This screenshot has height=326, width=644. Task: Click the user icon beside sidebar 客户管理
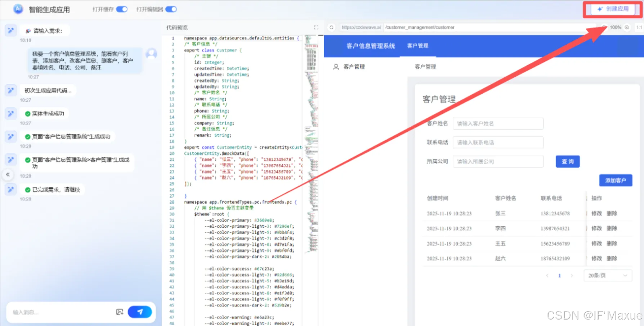pos(336,67)
